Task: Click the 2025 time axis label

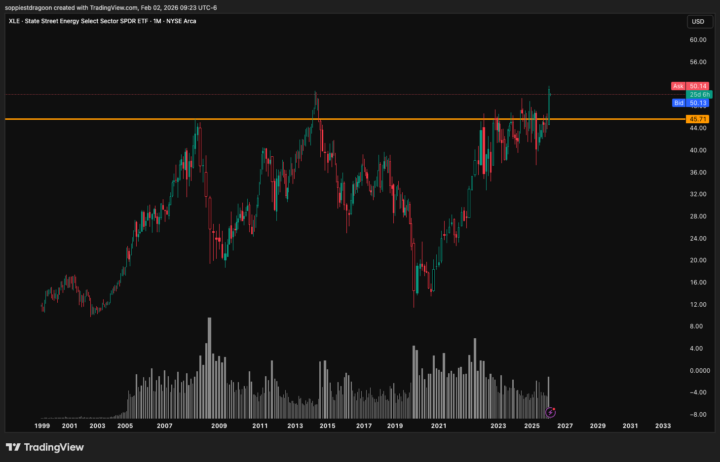Action: pos(532,426)
